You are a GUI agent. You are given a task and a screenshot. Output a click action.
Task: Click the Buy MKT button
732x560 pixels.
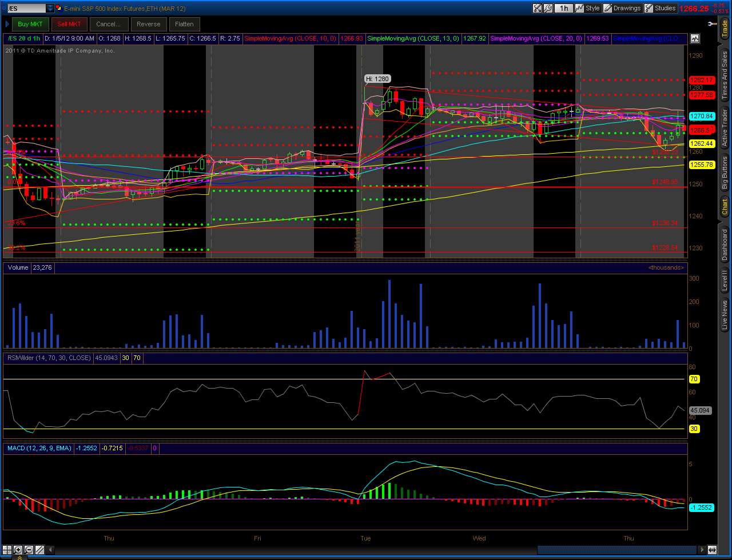coord(30,24)
